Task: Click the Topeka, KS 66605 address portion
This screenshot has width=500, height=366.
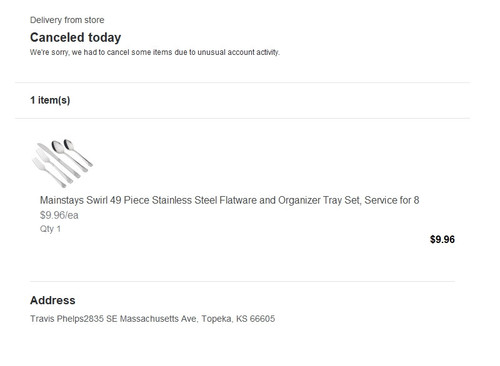Action: pos(238,319)
